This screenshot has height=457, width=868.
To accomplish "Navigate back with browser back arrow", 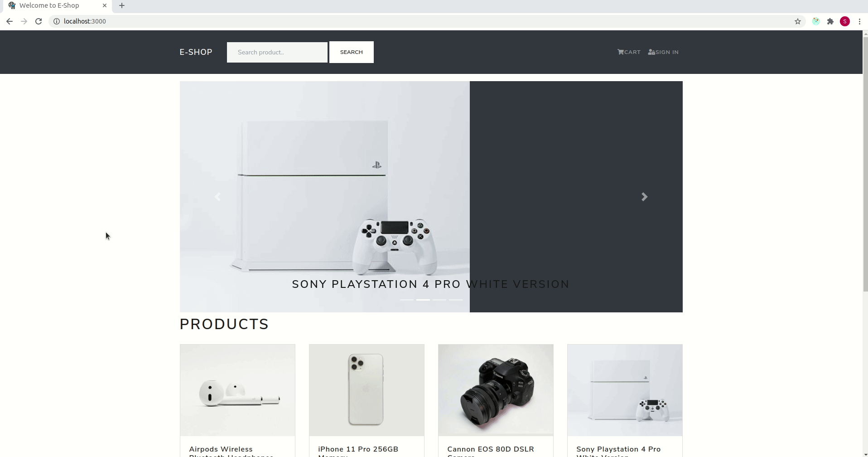I will pos(10,21).
